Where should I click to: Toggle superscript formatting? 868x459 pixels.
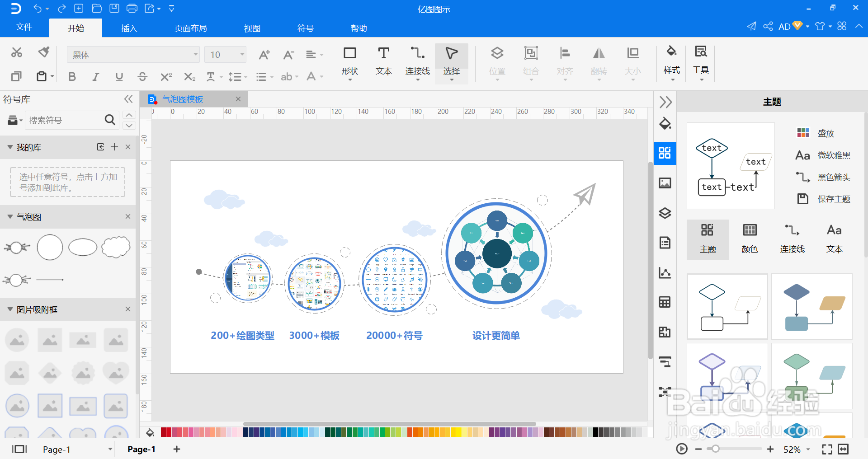pyautogui.click(x=166, y=77)
